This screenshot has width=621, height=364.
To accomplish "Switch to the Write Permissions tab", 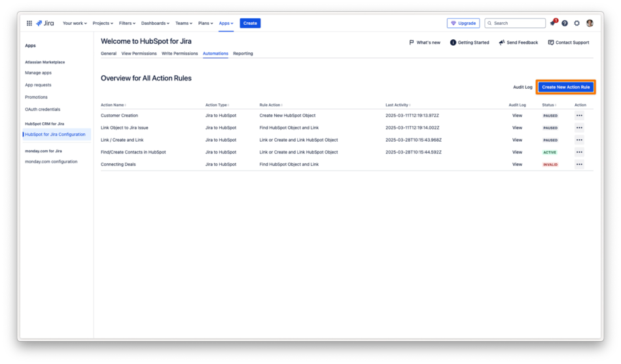I will coord(179,54).
